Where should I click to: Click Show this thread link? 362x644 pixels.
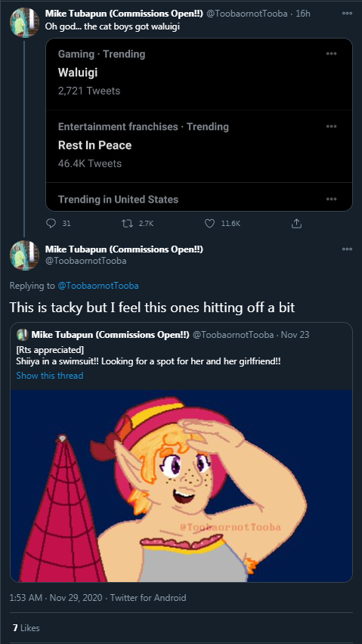[x=50, y=376]
